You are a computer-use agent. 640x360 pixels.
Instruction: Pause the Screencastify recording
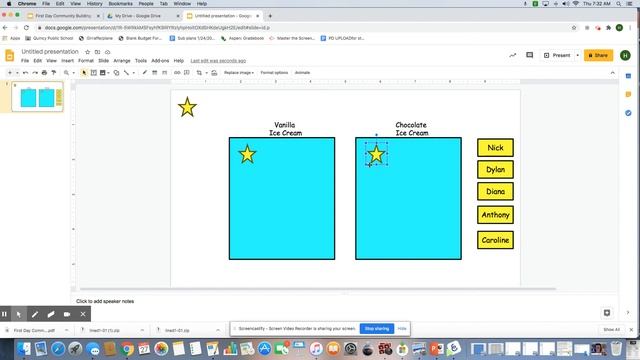coord(4,314)
